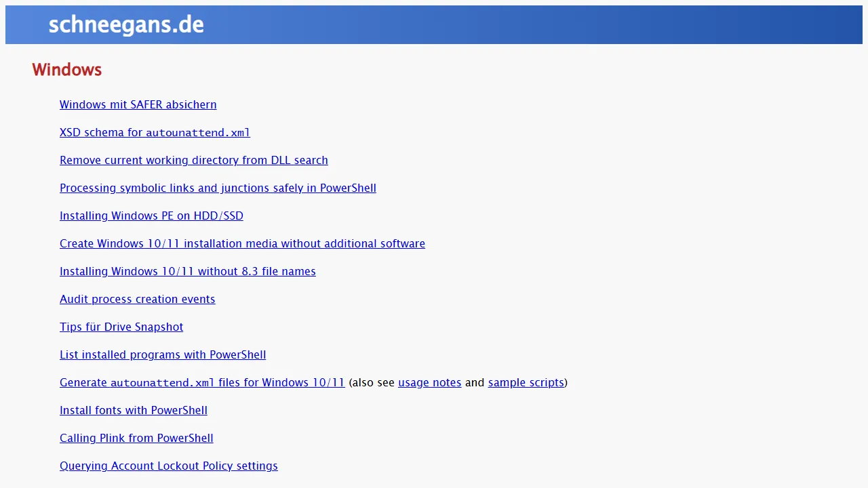868x488 pixels.
Task: Click the blue header banner
Action: click(x=434, y=24)
